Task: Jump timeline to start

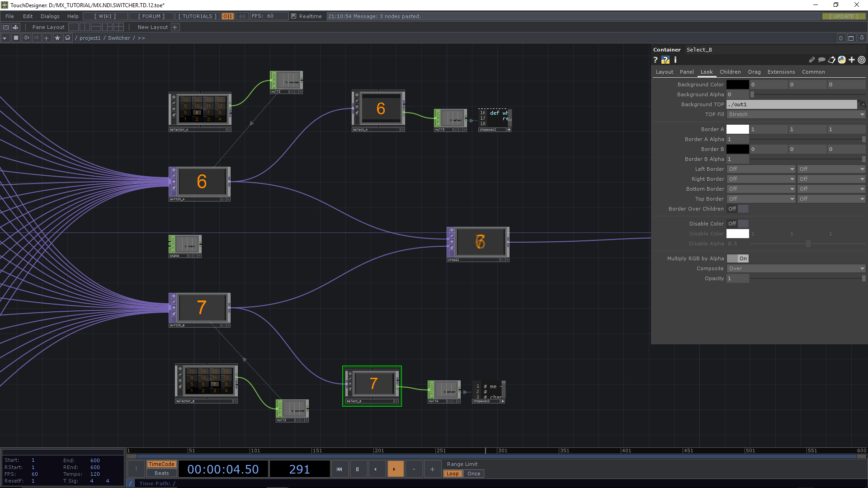Action: 340,469
